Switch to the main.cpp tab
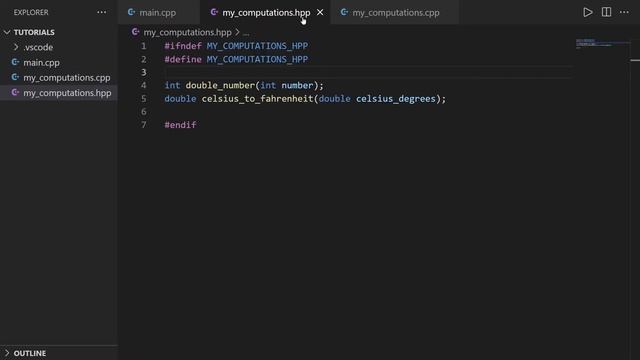640x360 pixels. [x=158, y=13]
